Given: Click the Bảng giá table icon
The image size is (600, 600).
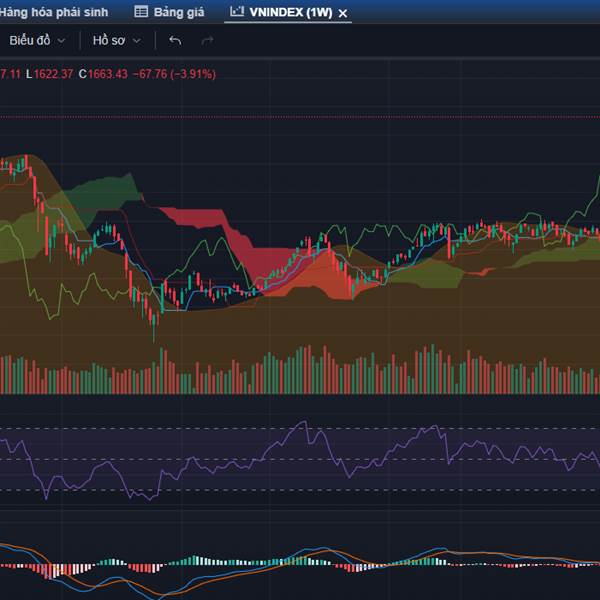Looking at the screenshot, I should pyautogui.click(x=141, y=12).
